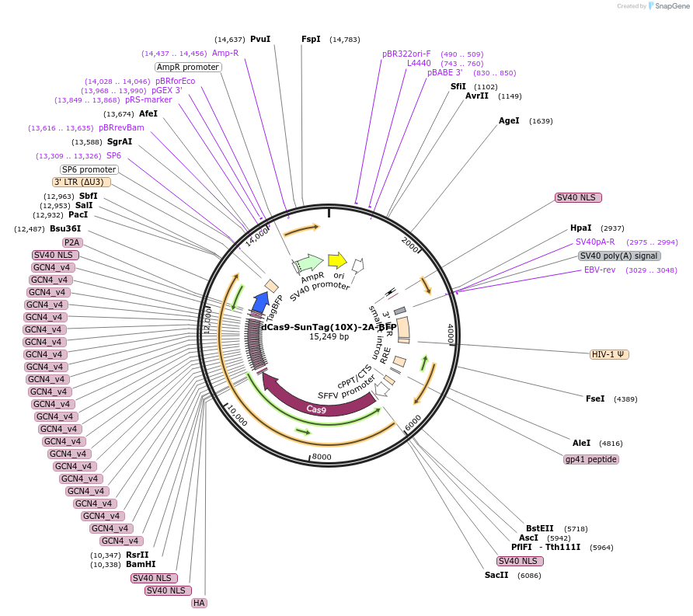
Task: Select the green AmpR arrow on the map
Action: pyautogui.click(x=308, y=263)
